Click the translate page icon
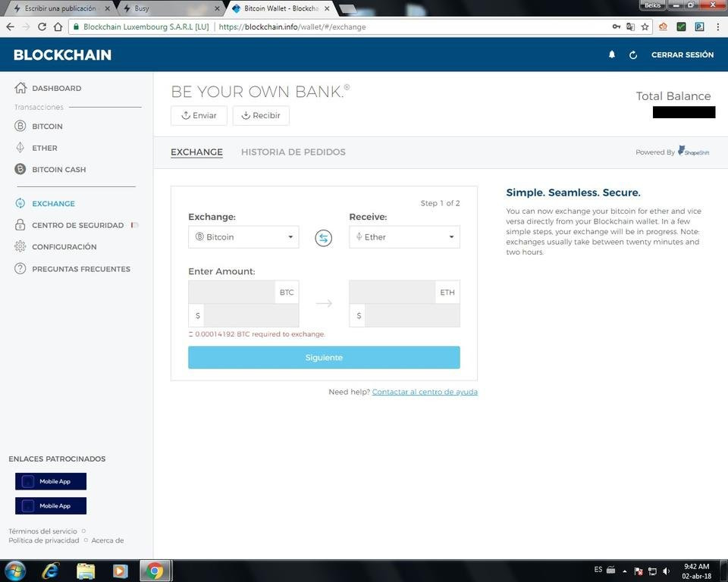728x582 pixels. coord(630,27)
